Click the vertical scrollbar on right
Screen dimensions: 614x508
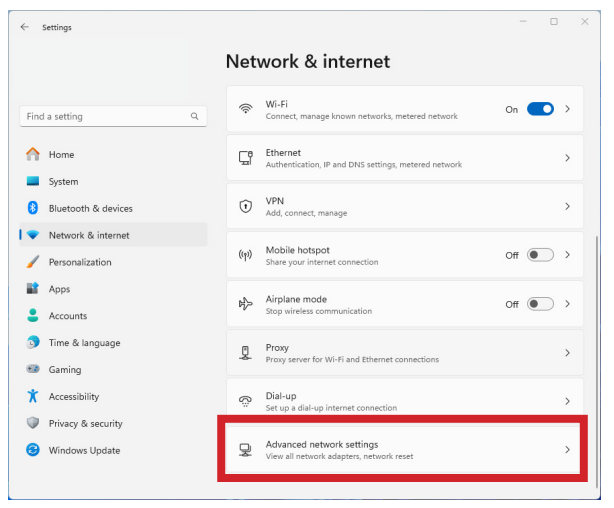click(x=596, y=360)
